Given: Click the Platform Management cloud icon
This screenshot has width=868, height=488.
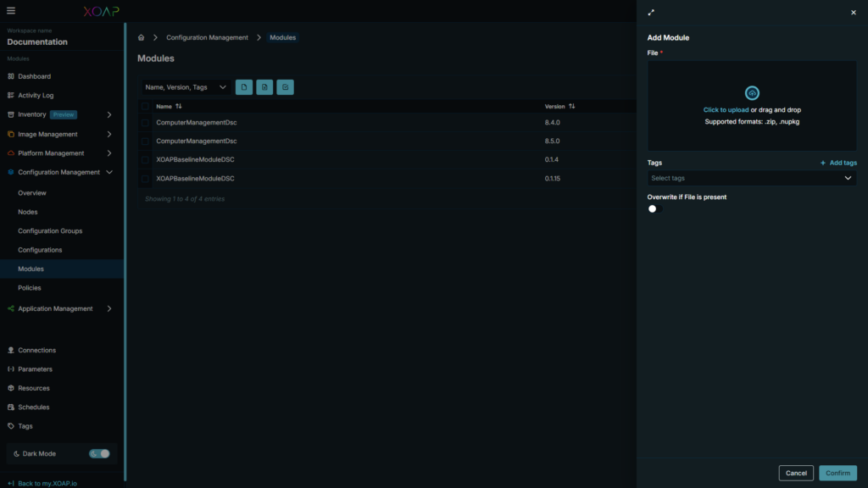Looking at the screenshot, I should click(x=10, y=153).
